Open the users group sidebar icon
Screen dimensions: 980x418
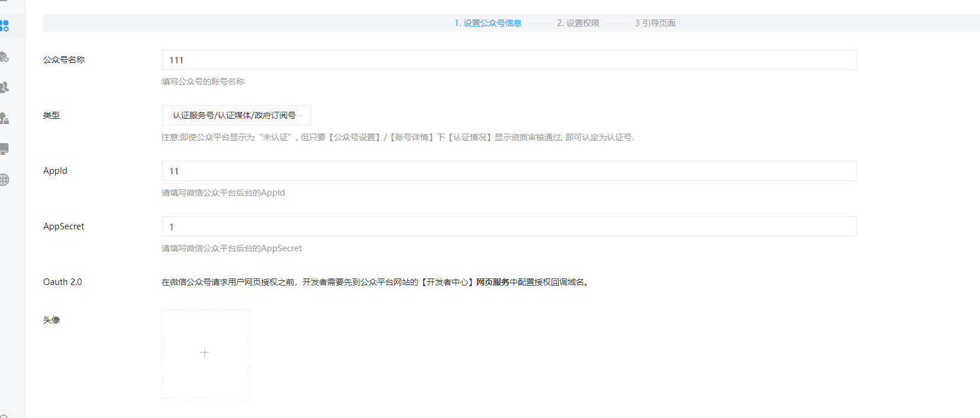pyautogui.click(x=4, y=88)
